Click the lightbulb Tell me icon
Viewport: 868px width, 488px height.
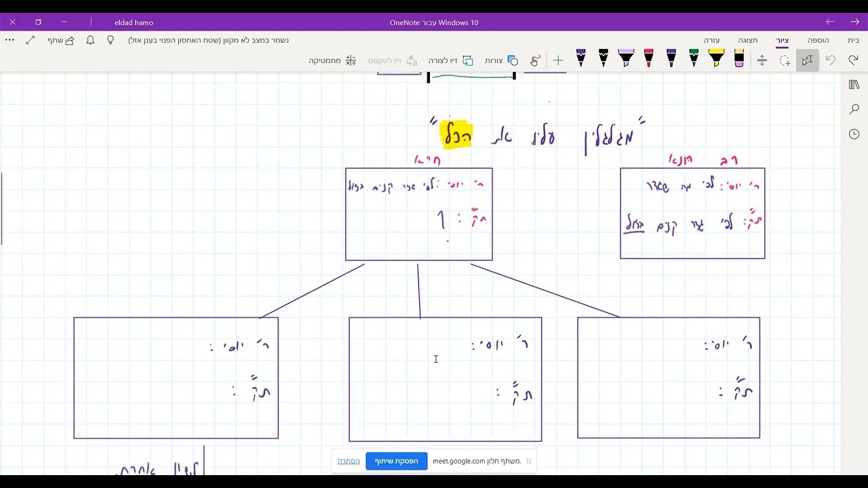[x=111, y=40]
